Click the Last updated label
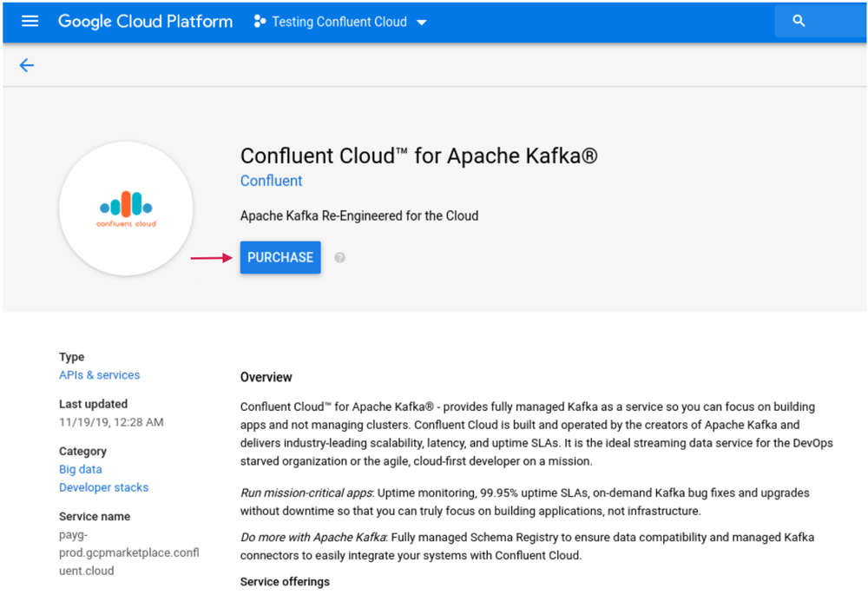Viewport: 868px width, 595px height. (x=93, y=404)
